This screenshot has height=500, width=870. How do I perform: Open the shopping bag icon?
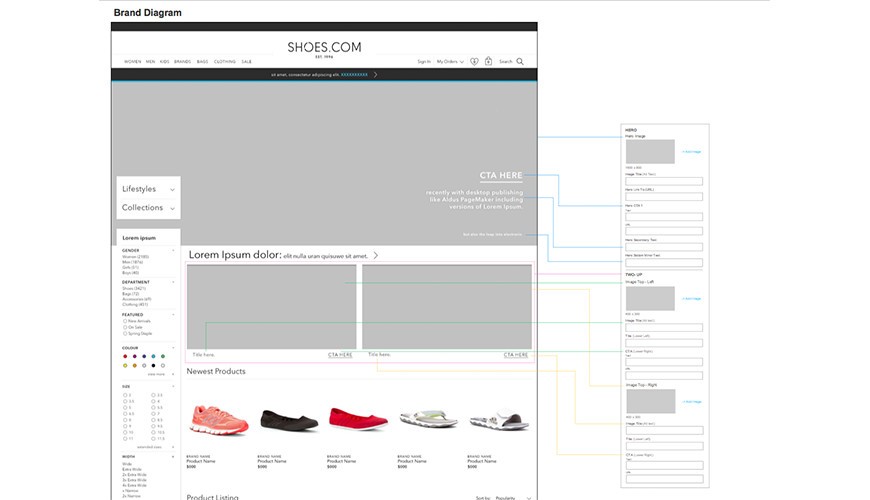[x=488, y=61]
